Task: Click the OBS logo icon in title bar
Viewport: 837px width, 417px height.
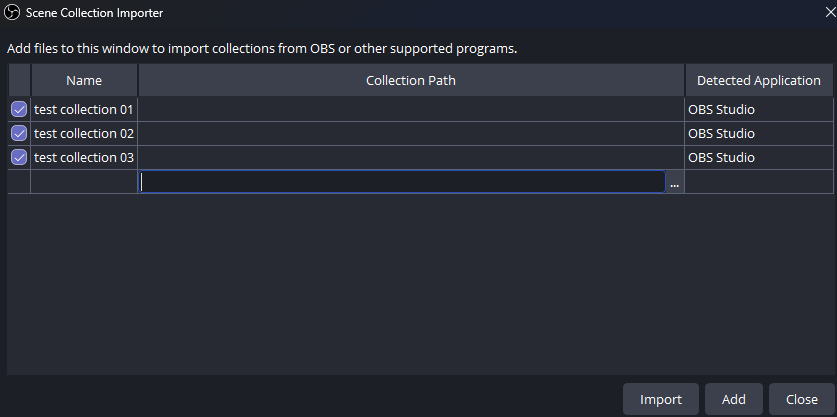Action: click(x=14, y=13)
